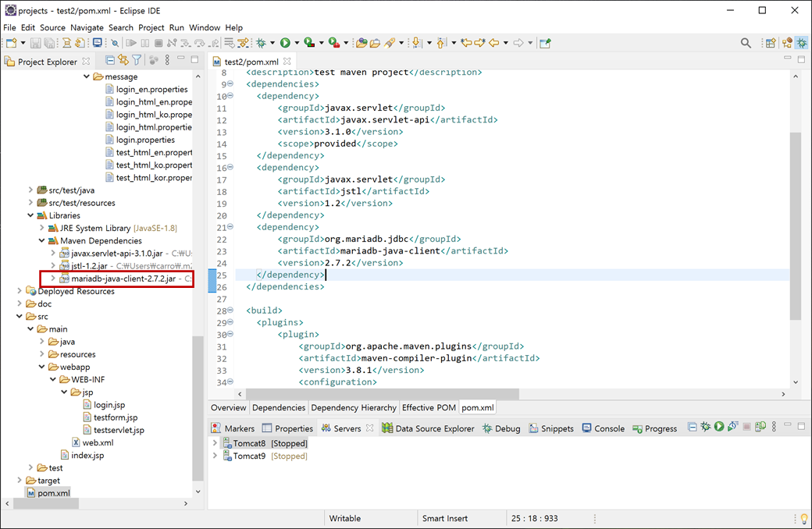812x529 pixels.
Task: Click the Terminate stop icon in toolbar
Action: 159,43
